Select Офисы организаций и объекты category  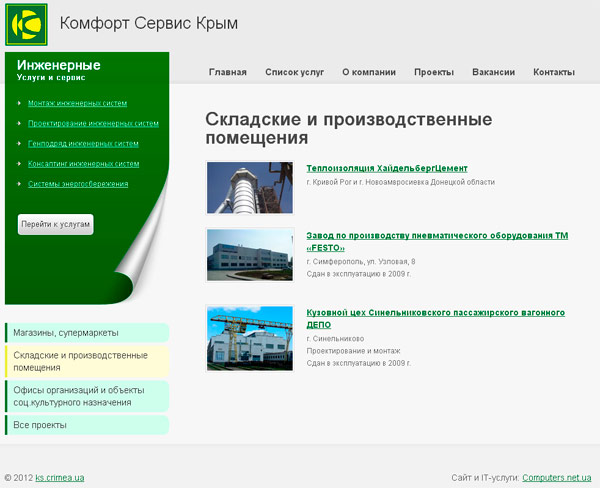[x=80, y=396]
